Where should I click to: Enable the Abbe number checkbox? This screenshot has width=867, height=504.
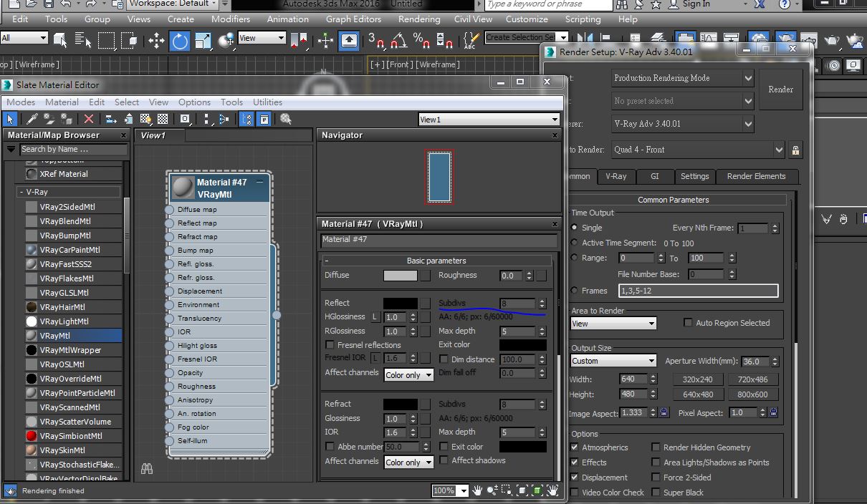click(x=330, y=447)
